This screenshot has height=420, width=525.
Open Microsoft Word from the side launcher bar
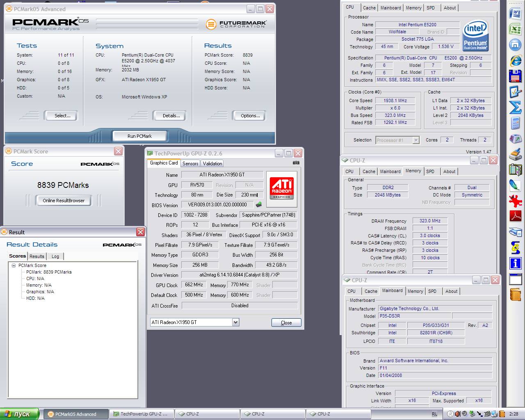click(515, 13)
